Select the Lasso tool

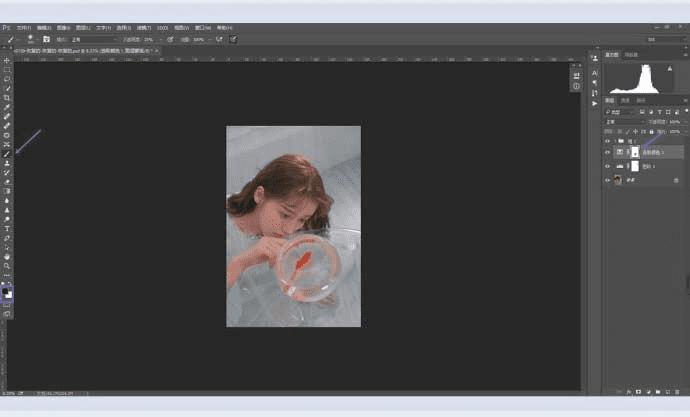7,79
